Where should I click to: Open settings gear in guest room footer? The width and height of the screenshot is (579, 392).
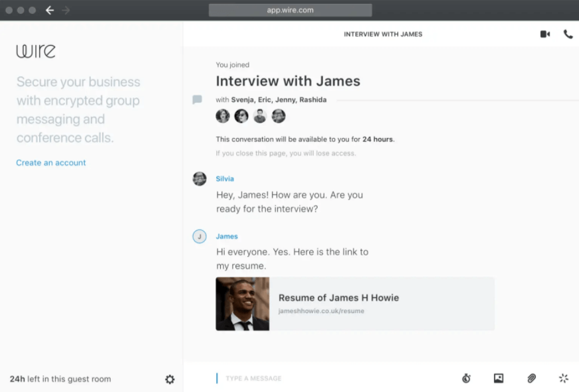(x=170, y=379)
